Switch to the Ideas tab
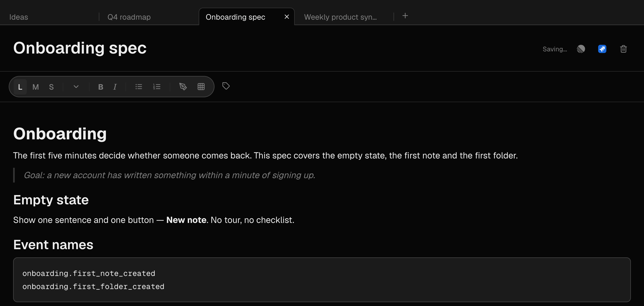 click(19, 17)
